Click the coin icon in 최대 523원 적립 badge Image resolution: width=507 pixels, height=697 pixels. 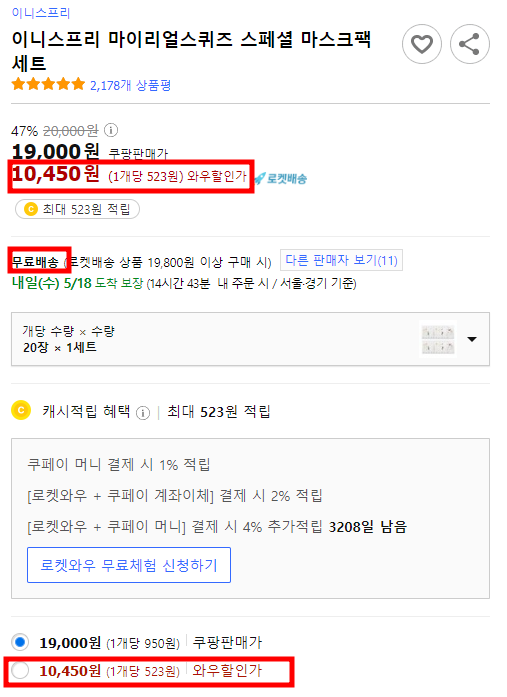coord(31,209)
